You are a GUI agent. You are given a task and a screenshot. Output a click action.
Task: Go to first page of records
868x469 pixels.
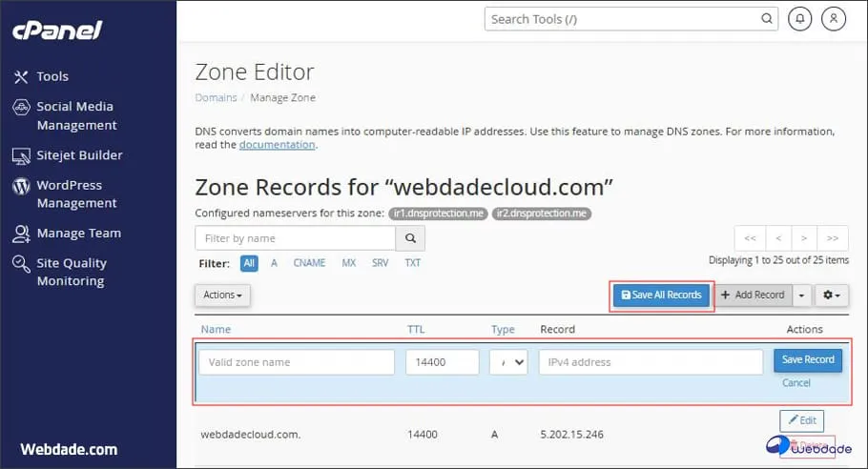(750, 238)
